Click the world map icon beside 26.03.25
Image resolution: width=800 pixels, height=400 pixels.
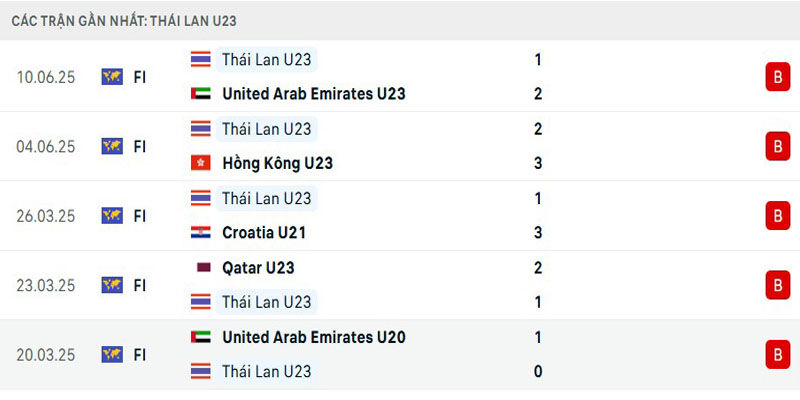point(112,215)
